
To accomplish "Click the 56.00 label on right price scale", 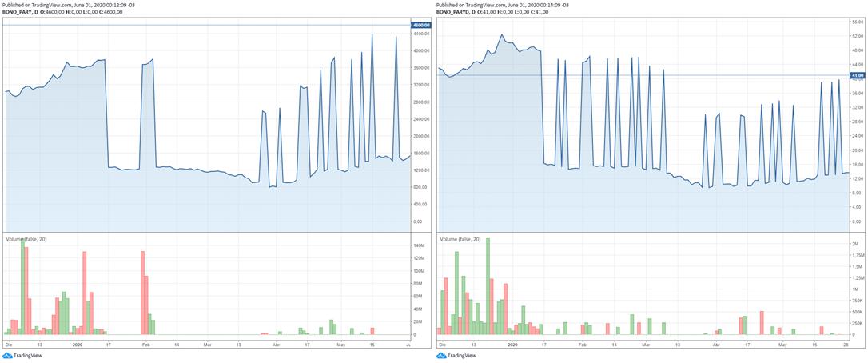I will pyautogui.click(x=857, y=22).
